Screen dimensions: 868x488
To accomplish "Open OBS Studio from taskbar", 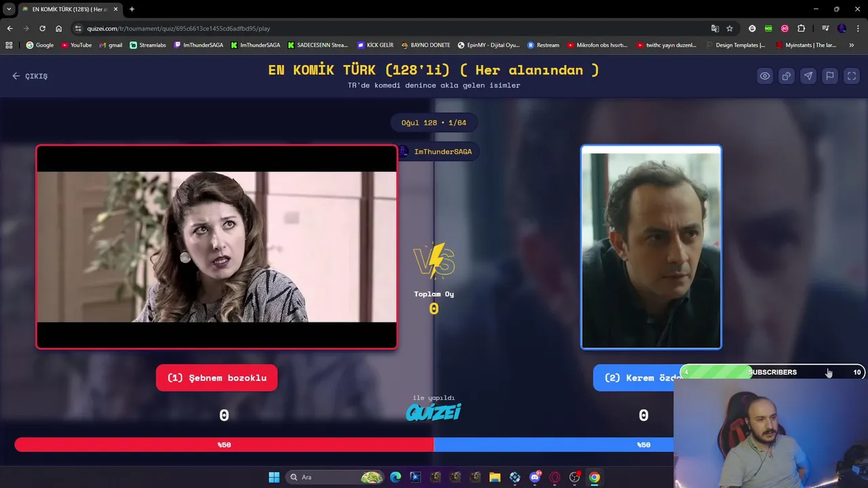I will (575, 477).
